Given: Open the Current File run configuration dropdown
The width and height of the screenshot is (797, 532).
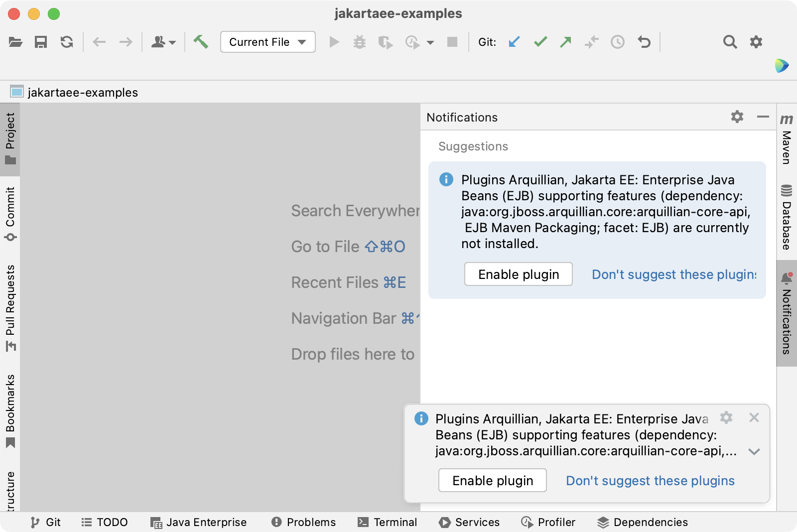Looking at the screenshot, I should 268,42.
